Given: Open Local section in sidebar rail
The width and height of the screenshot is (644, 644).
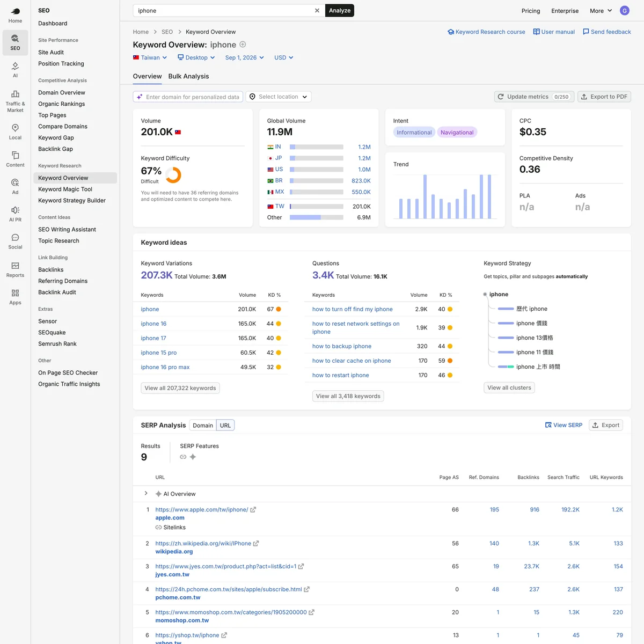Looking at the screenshot, I should [x=15, y=131].
